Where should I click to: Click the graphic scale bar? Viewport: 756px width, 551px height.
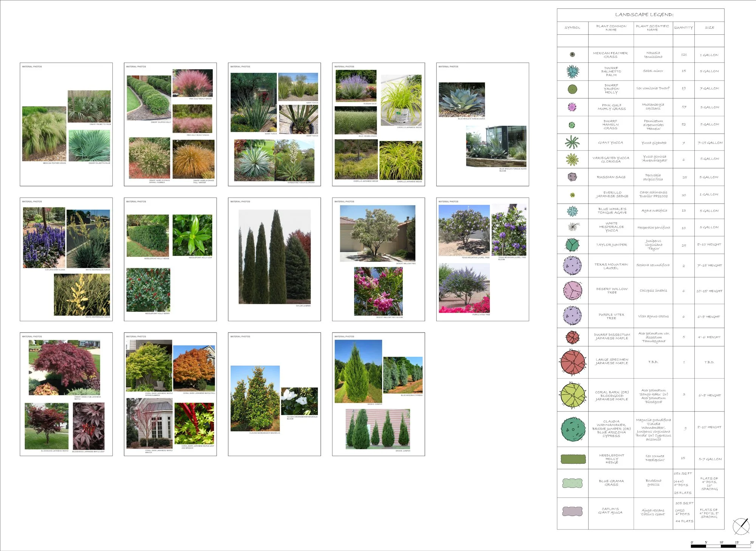[721, 546]
